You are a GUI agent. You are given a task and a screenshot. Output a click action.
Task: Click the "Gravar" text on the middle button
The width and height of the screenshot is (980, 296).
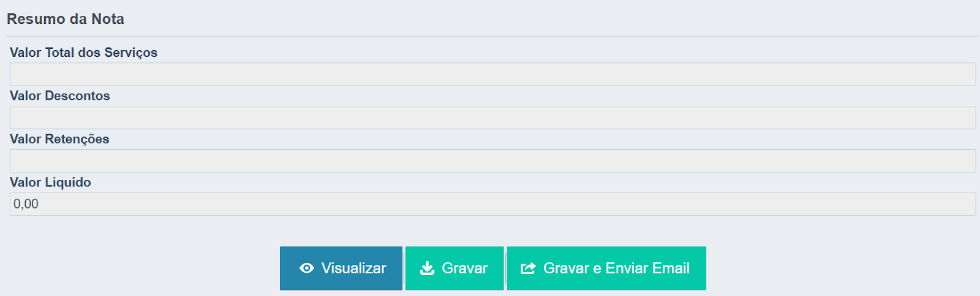(x=464, y=268)
